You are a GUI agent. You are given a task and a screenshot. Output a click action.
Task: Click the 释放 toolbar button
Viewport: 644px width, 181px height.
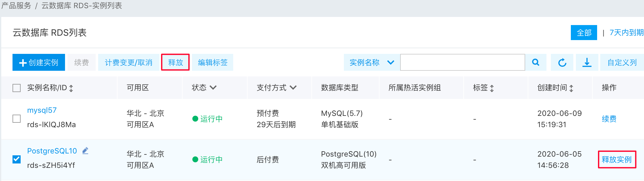pos(175,62)
